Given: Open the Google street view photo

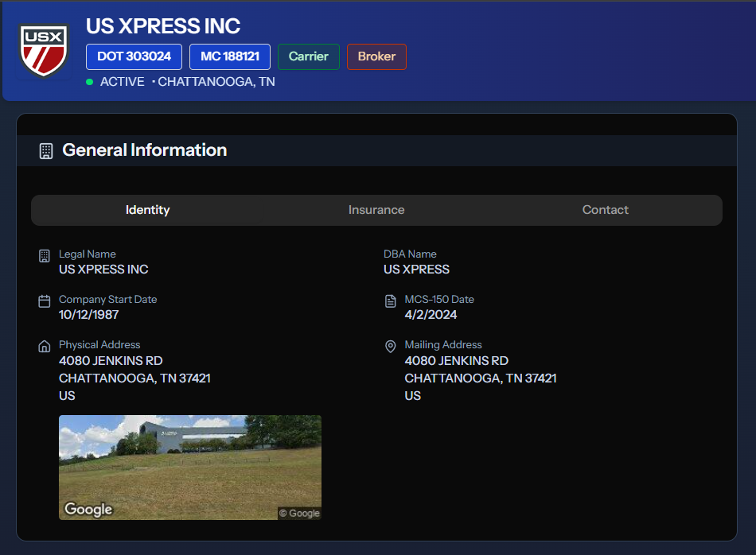Looking at the screenshot, I should tap(190, 461).
